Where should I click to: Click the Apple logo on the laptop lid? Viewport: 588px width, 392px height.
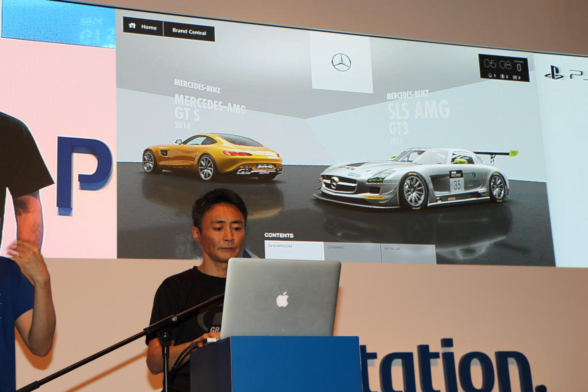point(282,299)
